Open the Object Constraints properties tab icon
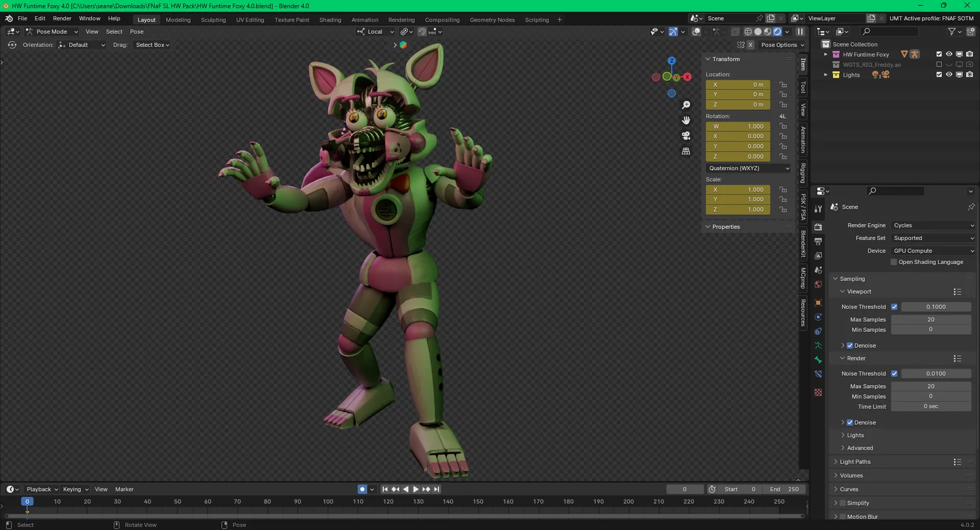This screenshot has width=980, height=530. coord(818,331)
